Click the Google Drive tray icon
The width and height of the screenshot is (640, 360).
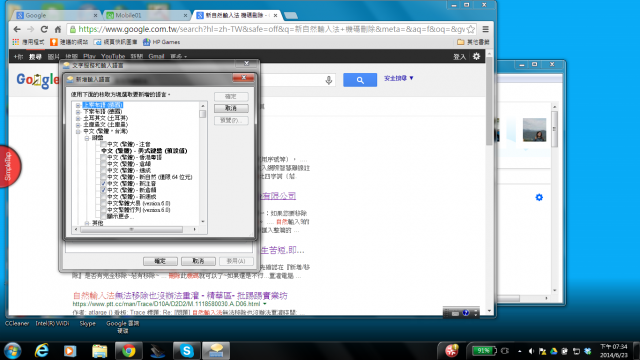[553, 351]
